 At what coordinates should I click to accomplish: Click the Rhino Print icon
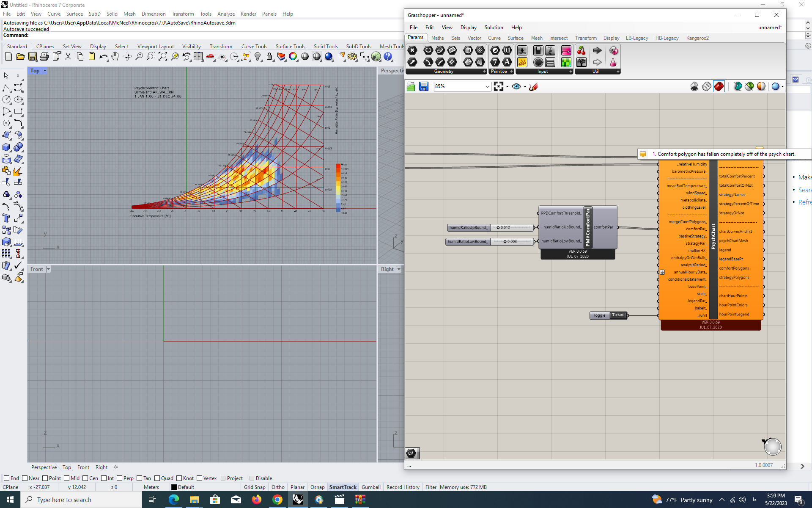click(x=44, y=56)
